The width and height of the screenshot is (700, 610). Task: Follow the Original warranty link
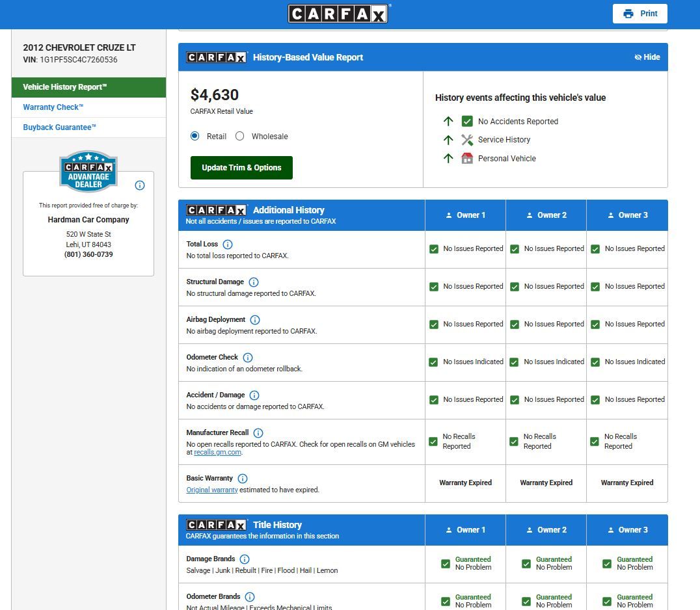[212, 490]
